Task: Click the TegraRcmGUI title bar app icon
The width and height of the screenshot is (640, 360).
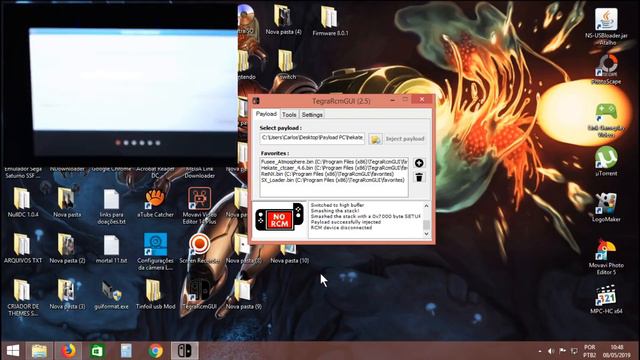Action: coord(256,100)
